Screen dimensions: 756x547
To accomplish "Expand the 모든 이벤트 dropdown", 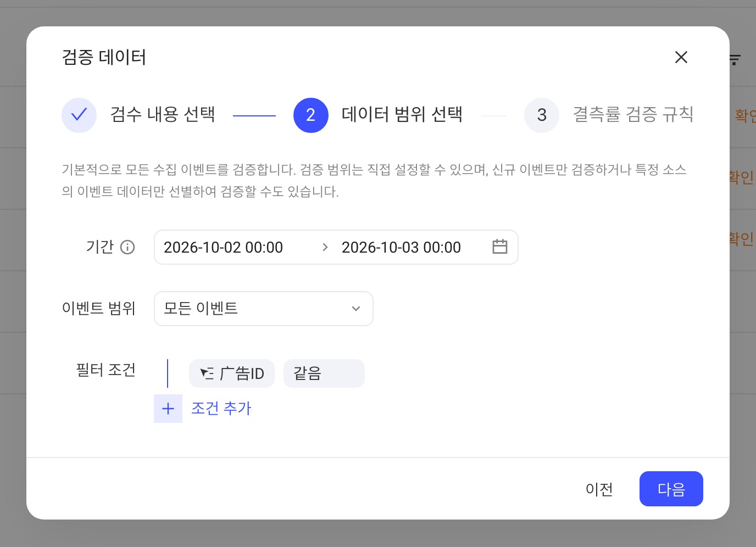I will [264, 309].
